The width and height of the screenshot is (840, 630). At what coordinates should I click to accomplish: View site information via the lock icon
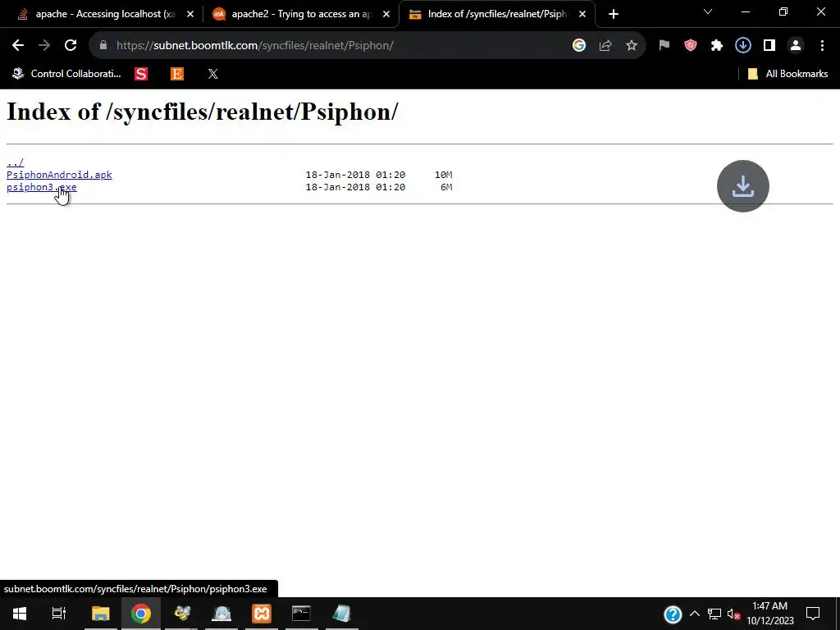pos(103,46)
